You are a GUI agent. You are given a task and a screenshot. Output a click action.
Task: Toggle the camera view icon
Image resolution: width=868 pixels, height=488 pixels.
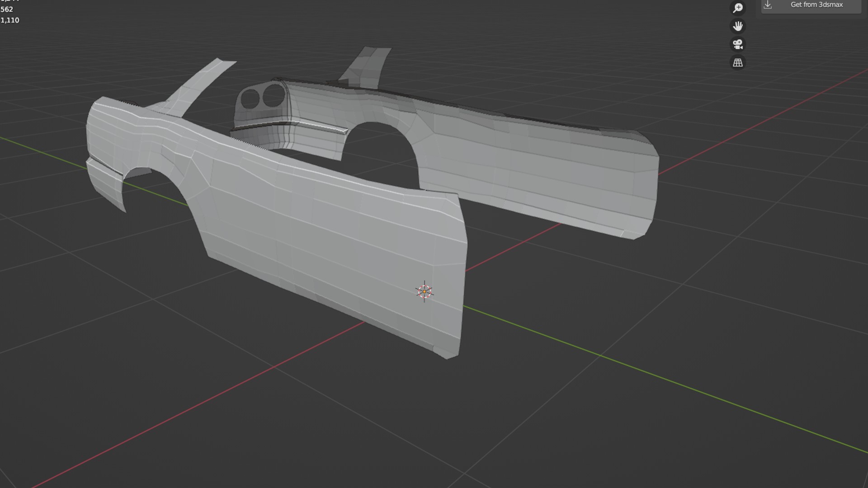click(738, 44)
